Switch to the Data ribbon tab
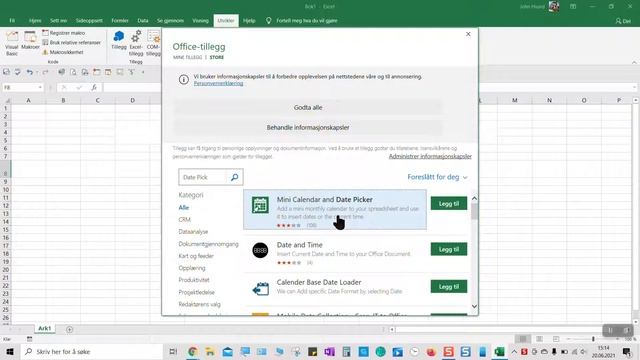The width and height of the screenshot is (640, 360). 143,20
